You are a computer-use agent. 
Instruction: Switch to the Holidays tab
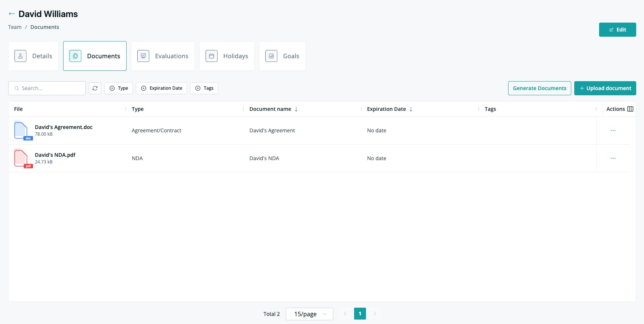[x=227, y=56]
